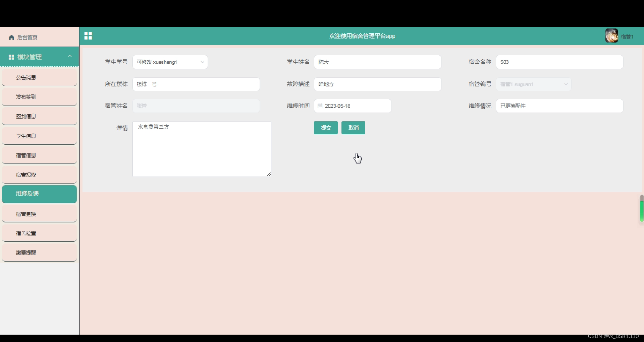Click the 模块管理 grid icon
Viewport: 644px width, 342px height.
point(11,57)
